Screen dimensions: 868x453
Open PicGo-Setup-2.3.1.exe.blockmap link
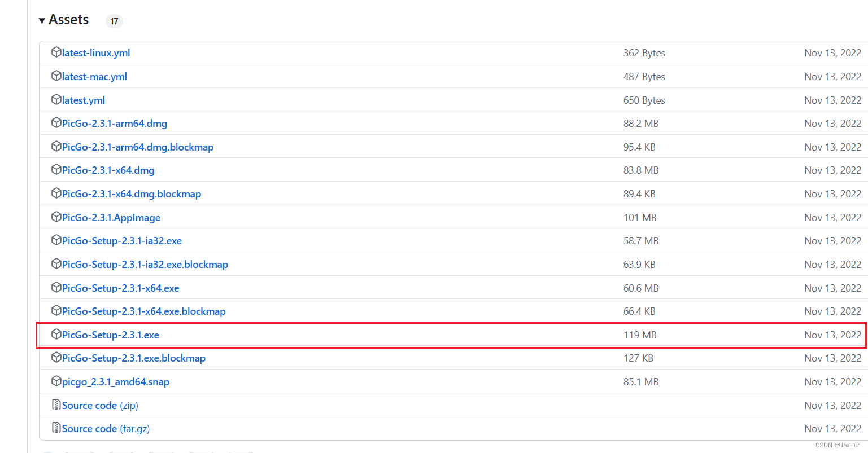pos(134,358)
